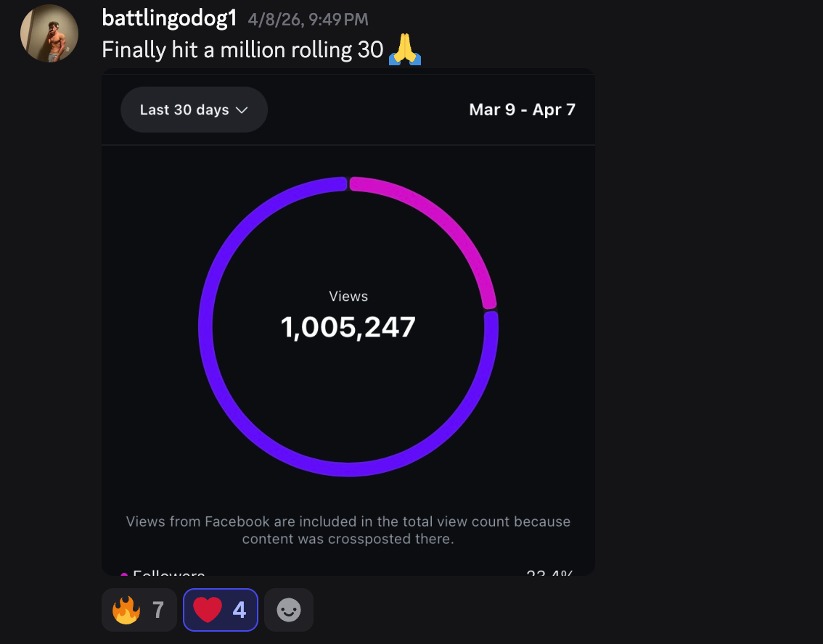Screen dimensions: 823x644
Task: Click the fire reaction count 7
Action: (158, 610)
